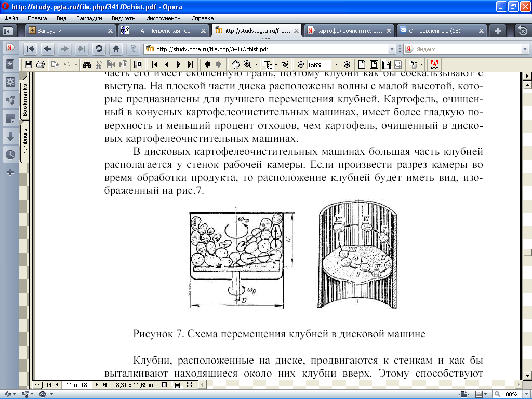The height and width of the screenshot is (399, 532).
Task: Toggle the Bookmarks pane tab
Action: click(x=25, y=100)
